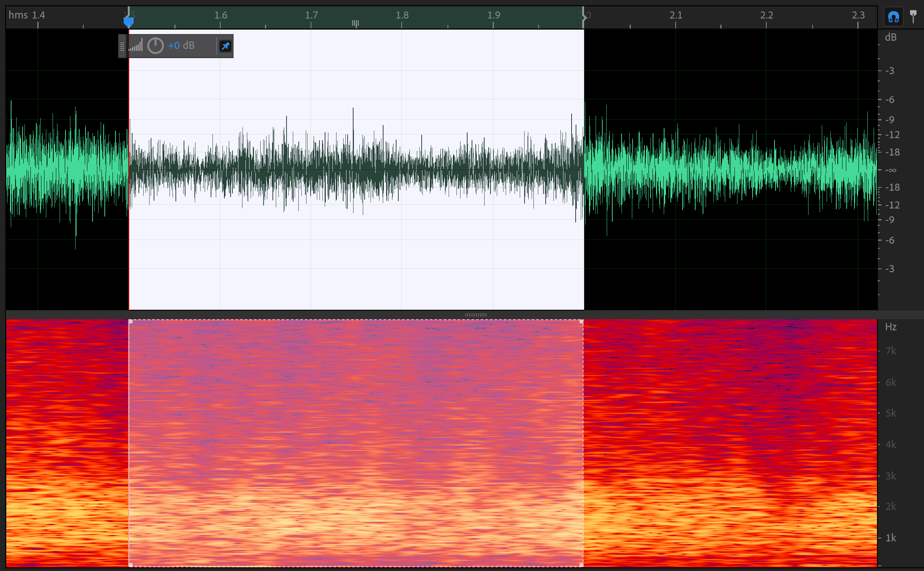Screen dimensions: 924x571
Task: Click the 2.1 mark on timeline ruler
Action: 676,15
